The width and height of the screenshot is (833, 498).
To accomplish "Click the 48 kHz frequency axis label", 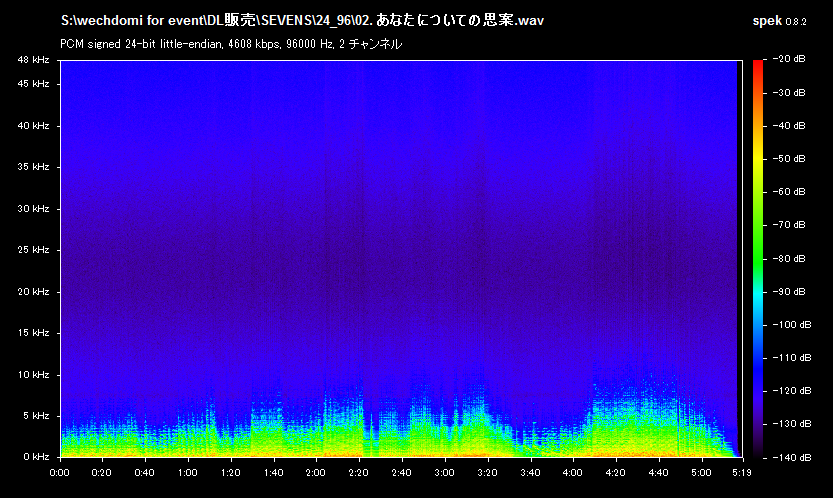I will tap(33, 60).
